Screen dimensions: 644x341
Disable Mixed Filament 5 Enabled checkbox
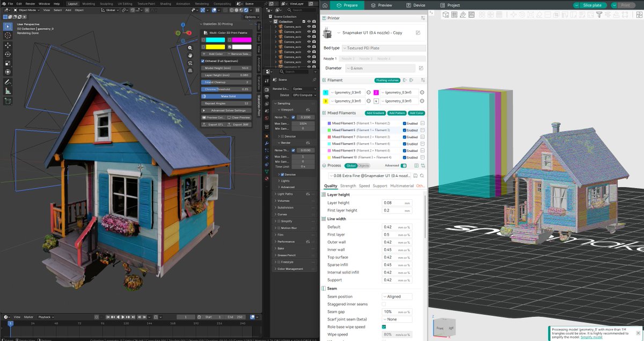point(404,123)
